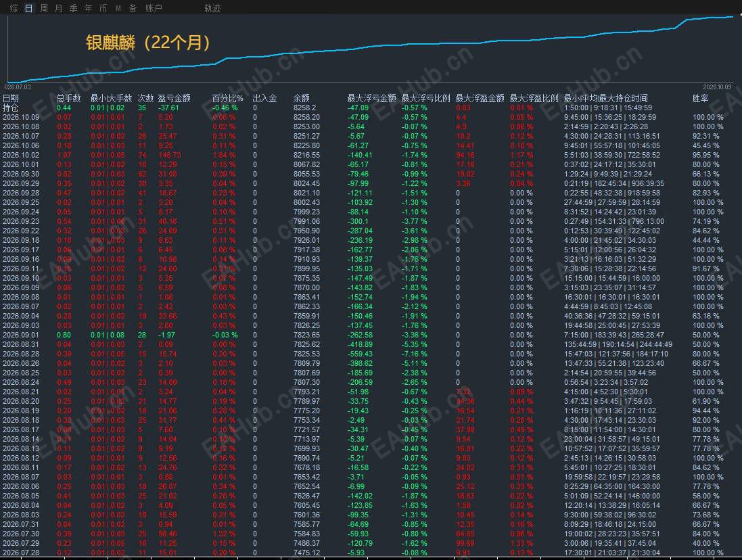Click the 总手数 column header
742x560 pixels.
[68, 98]
